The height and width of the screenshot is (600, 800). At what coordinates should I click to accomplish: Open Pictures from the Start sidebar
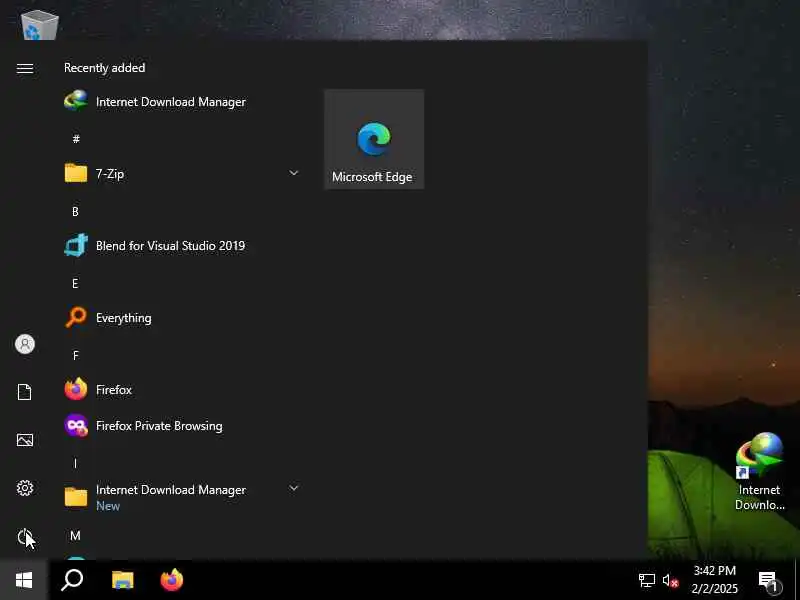tap(24, 440)
